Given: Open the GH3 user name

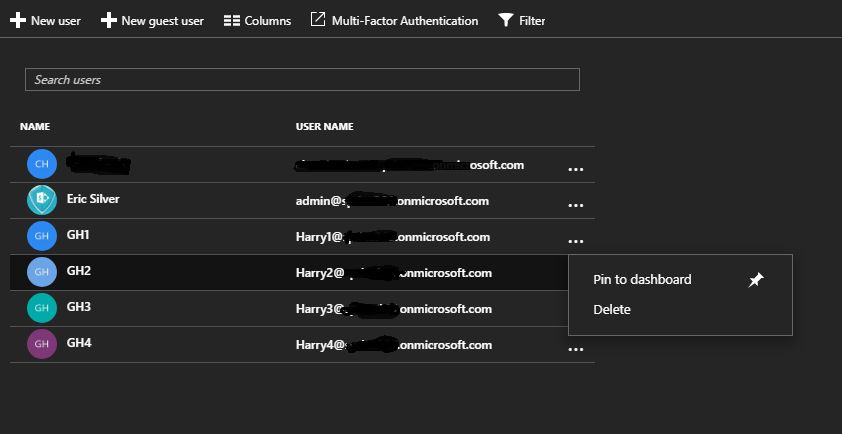Looking at the screenshot, I should pos(78,307).
